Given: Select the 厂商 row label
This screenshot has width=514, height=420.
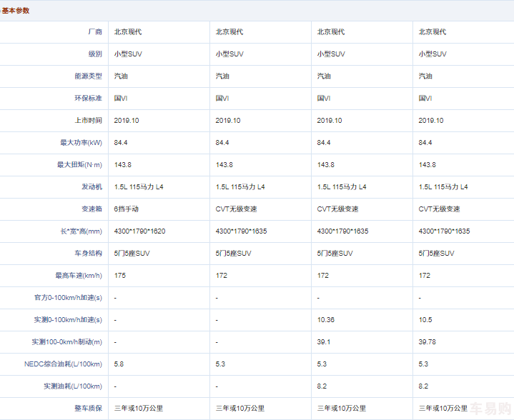Looking at the screenshot, I should click(x=95, y=31).
